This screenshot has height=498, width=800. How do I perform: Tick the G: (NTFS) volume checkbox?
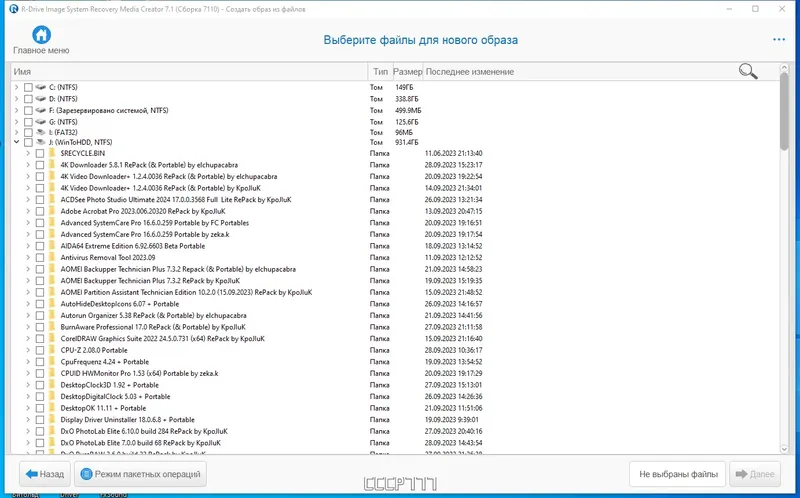coord(28,122)
